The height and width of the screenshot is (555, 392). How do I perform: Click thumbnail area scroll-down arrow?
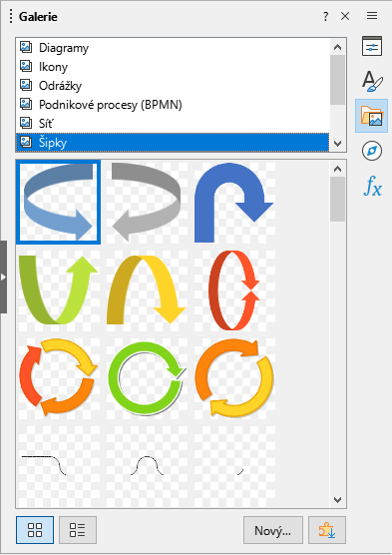(337, 499)
